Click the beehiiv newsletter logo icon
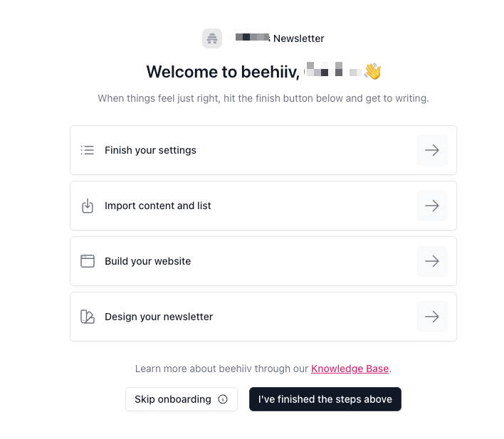The image size is (504, 439). point(212,38)
